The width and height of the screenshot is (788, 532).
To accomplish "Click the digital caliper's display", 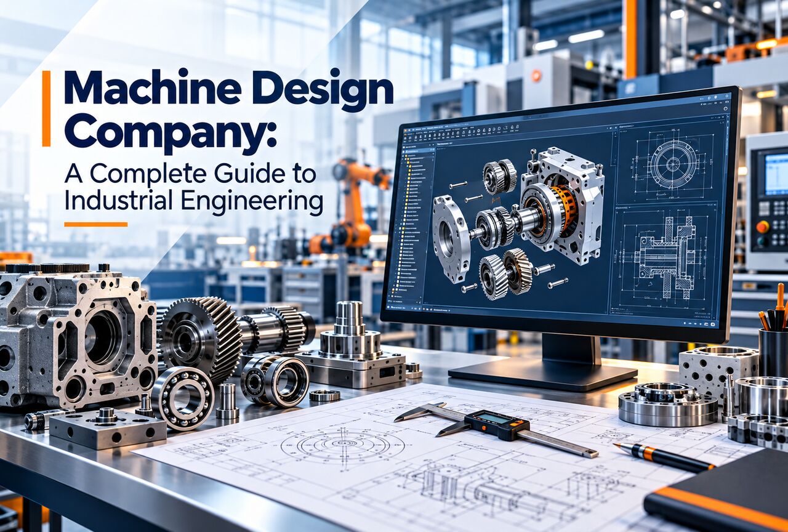I will pos(491,419).
